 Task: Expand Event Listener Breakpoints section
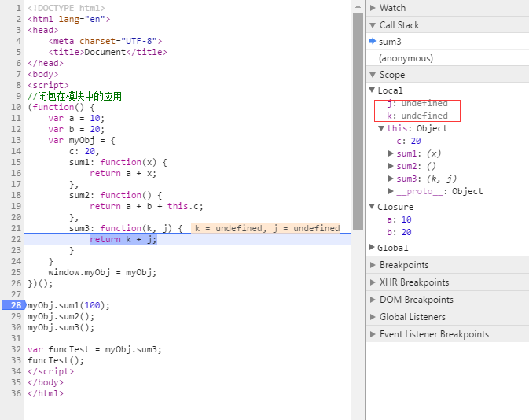pyautogui.click(x=373, y=334)
